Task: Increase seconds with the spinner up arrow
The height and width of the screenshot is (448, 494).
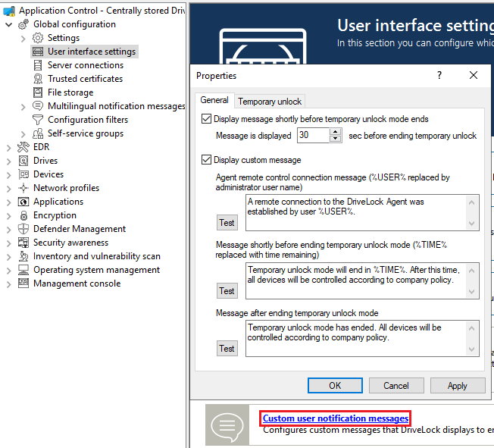Action: (x=336, y=132)
